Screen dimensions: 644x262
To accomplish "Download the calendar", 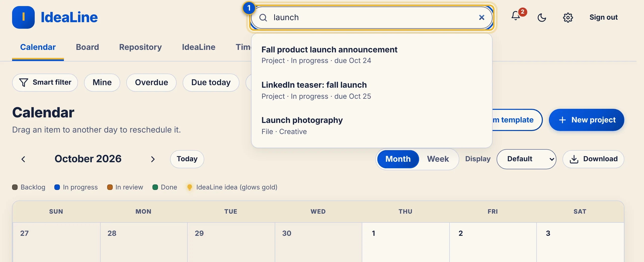I will 593,159.
